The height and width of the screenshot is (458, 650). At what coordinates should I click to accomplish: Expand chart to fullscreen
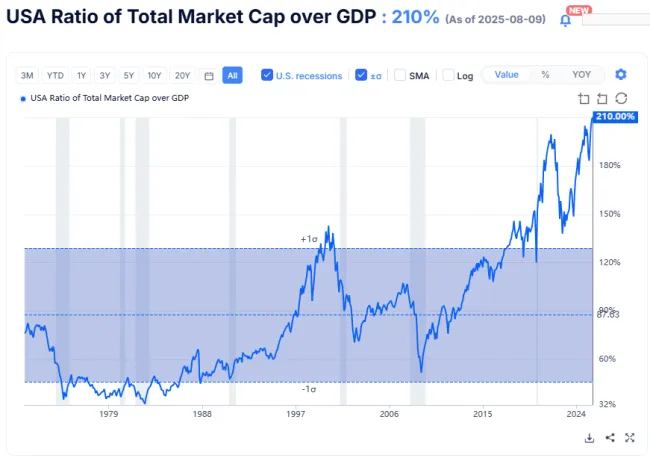tap(630, 438)
